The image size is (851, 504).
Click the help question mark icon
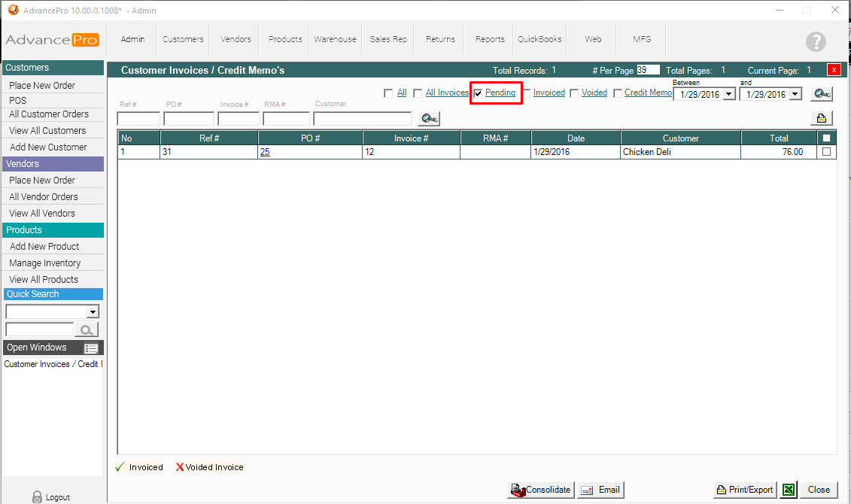point(815,42)
